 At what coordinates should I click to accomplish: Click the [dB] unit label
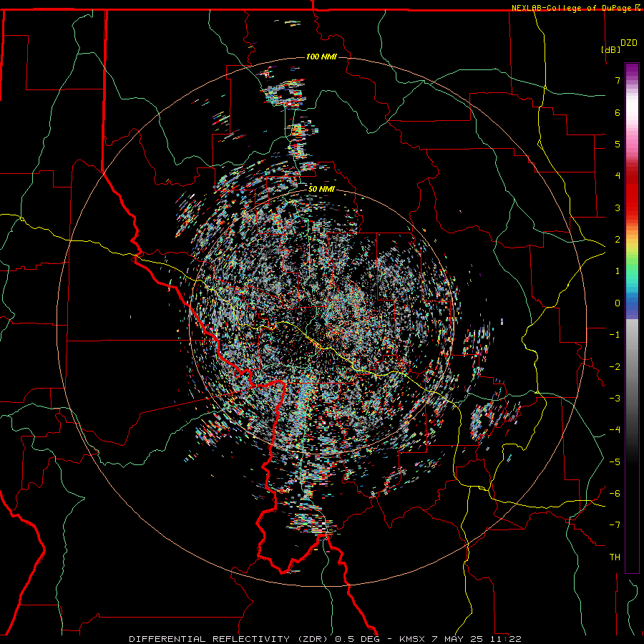tap(610, 49)
